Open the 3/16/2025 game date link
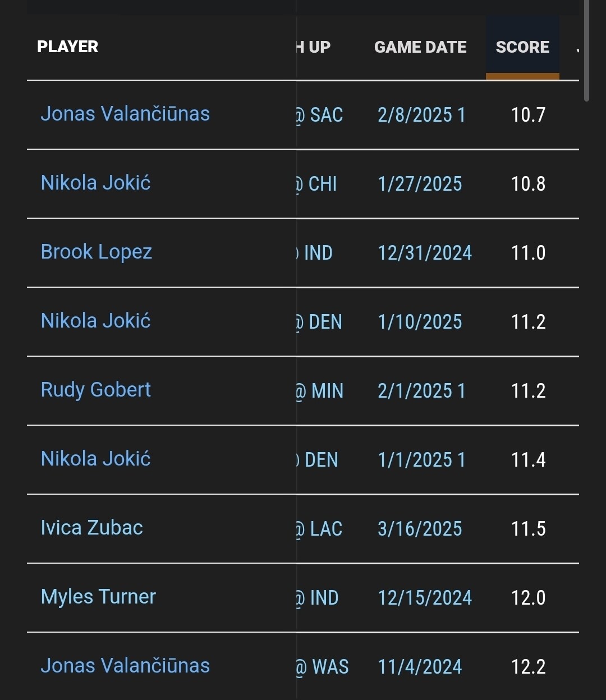Screen dimensions: 606x700 420,529
